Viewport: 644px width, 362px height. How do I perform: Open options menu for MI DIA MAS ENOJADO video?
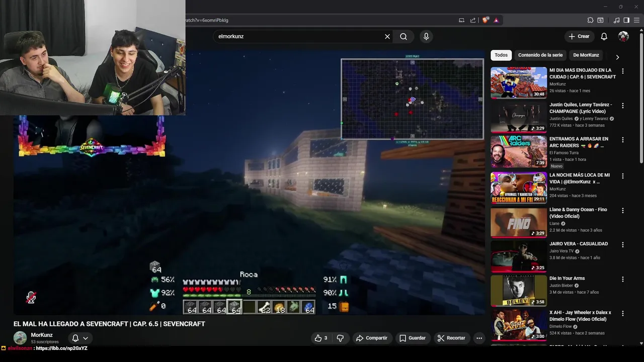pyautogui.click(x=623, y=71)
